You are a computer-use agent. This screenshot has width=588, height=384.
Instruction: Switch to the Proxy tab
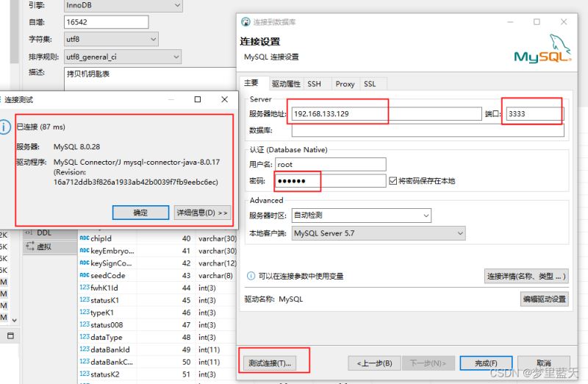[345, 84]
